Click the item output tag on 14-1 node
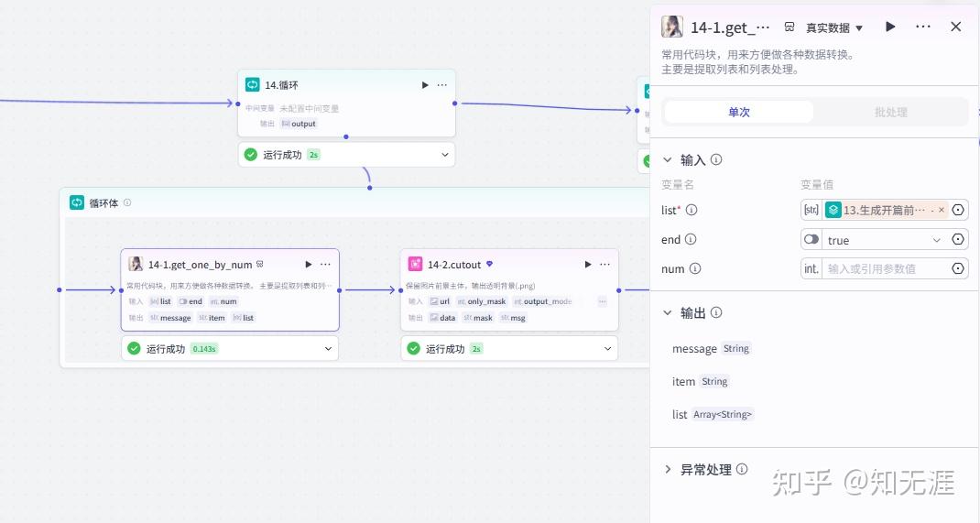Image resolution: width=980 pixels, height=523 pixels. coord(212,318)
